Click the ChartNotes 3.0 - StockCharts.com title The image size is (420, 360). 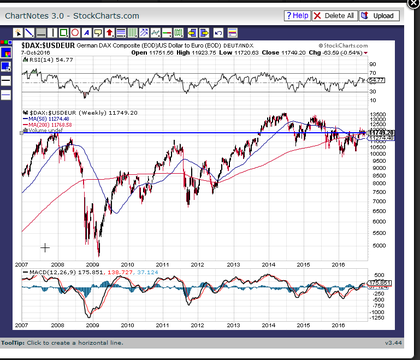[x=72, y=16]
